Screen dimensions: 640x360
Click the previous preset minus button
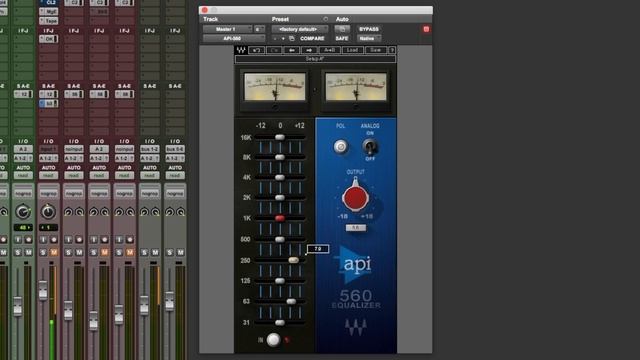tap(275, 39)
